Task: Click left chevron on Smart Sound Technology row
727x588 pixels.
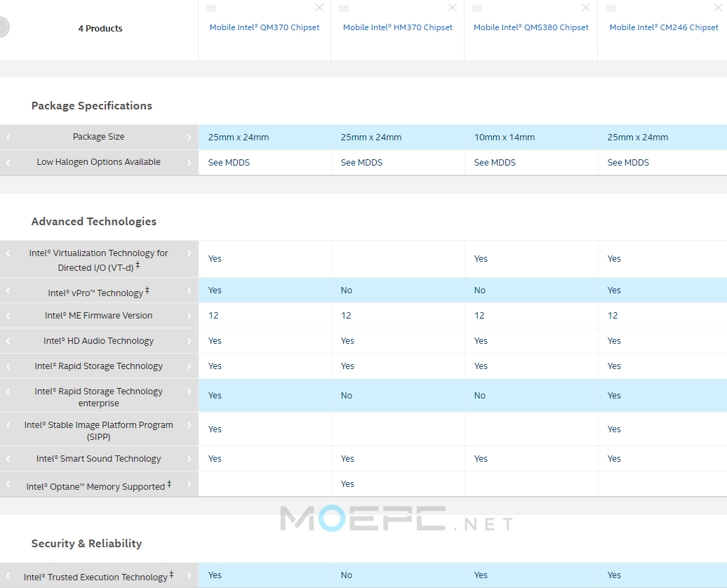Action: (x=8, y=459)
